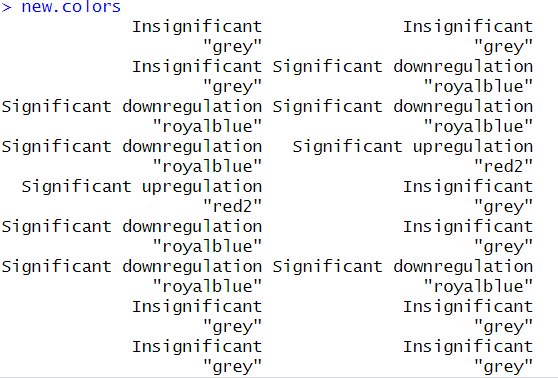The width and height of the screenshot is (558, 378).
Task: Click the console prompt symbol before new.colors
Action: 6,7
